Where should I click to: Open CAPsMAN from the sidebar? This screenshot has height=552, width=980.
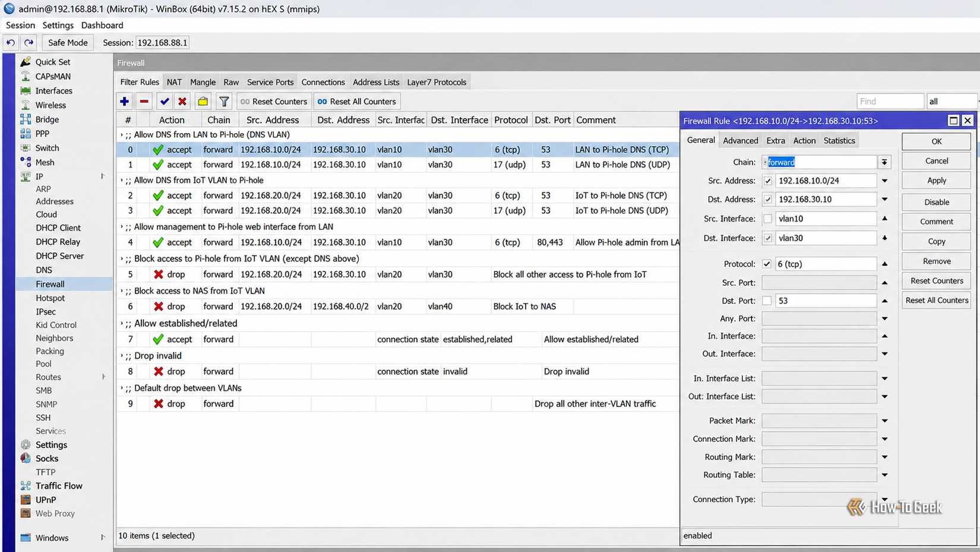click(x=53, y=76)
